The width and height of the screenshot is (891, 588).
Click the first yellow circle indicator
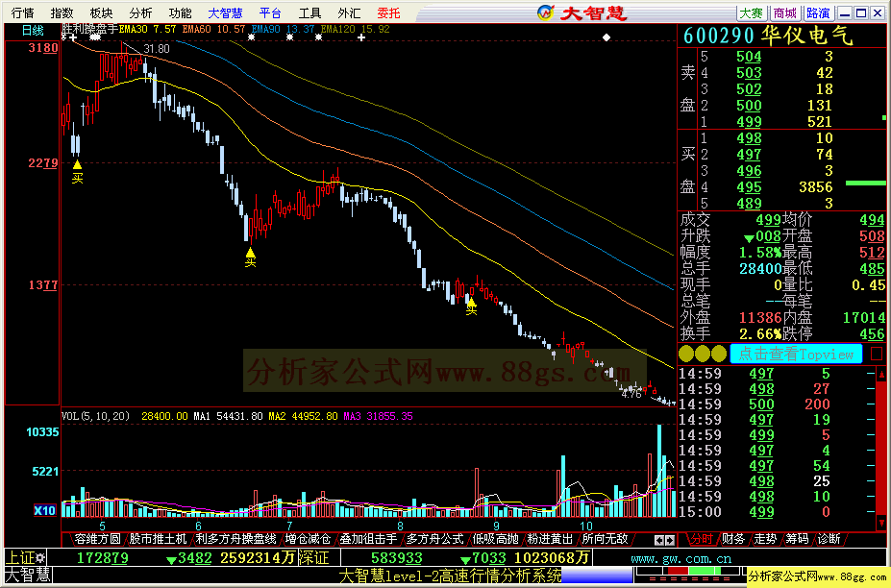click(686, 354)
